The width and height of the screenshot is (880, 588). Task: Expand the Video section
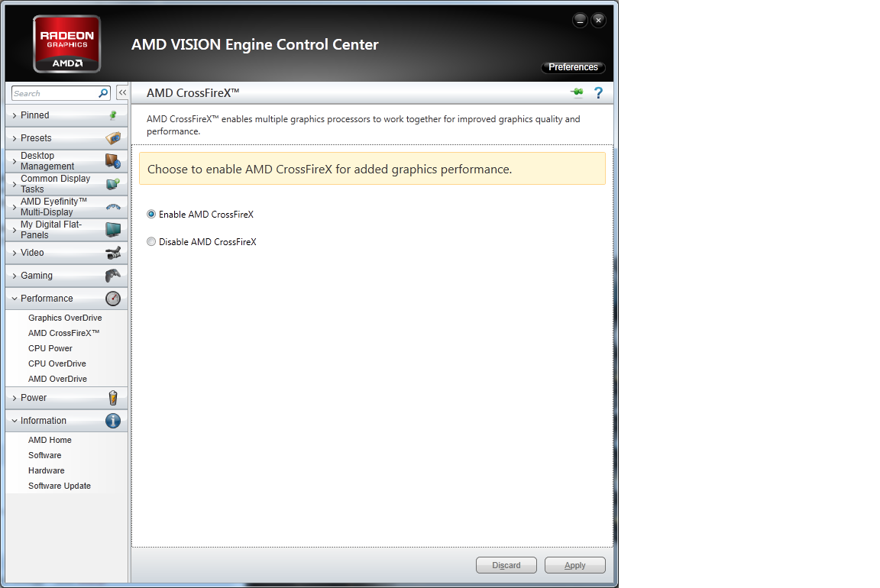coord(66,253)
